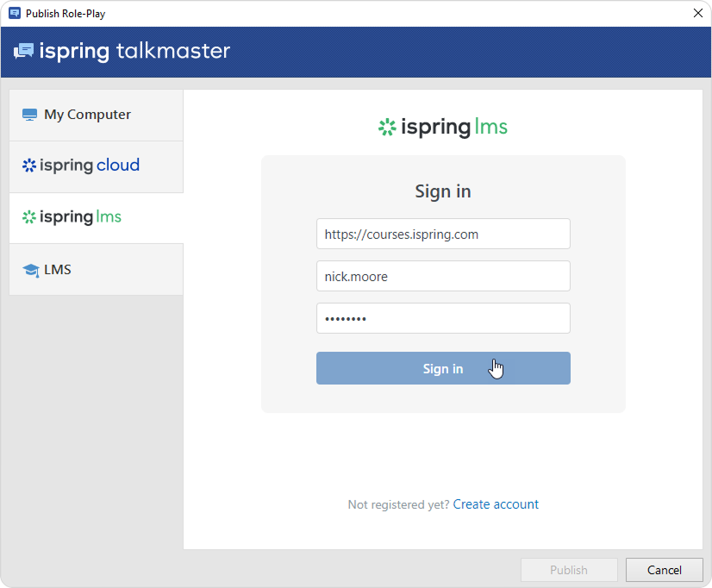The height and width of the screenshot is (588, 712).
Task: Click the nick.moore username field
Action: (443, 276)
